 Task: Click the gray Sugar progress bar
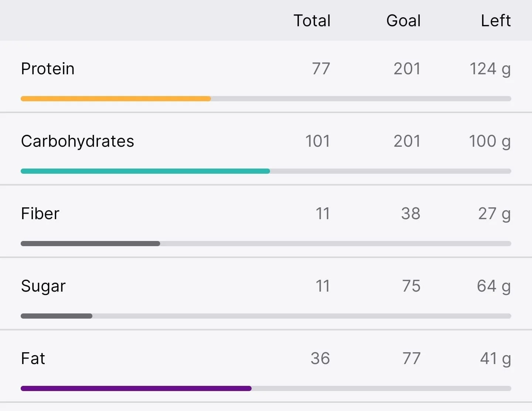click(x=57, y=316)
